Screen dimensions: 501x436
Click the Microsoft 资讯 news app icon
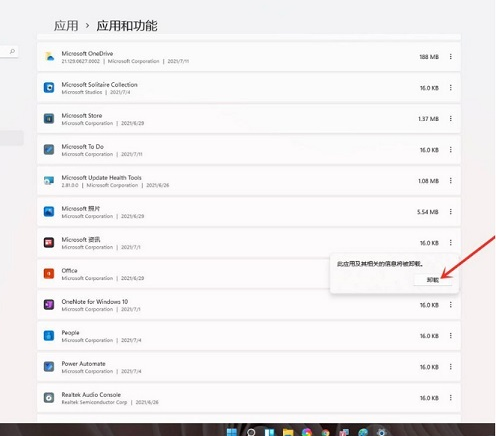[x=49, y=242]
